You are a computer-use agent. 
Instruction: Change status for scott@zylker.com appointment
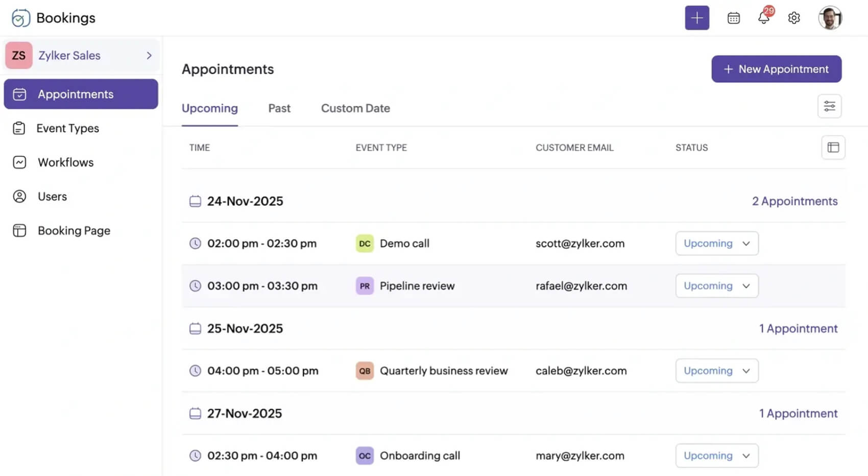point(717,243)
